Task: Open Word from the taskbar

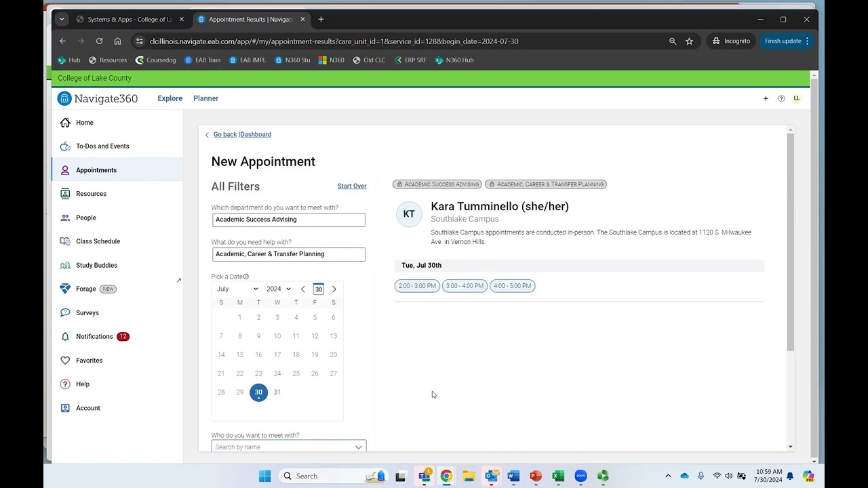Action: coord(513,476)
